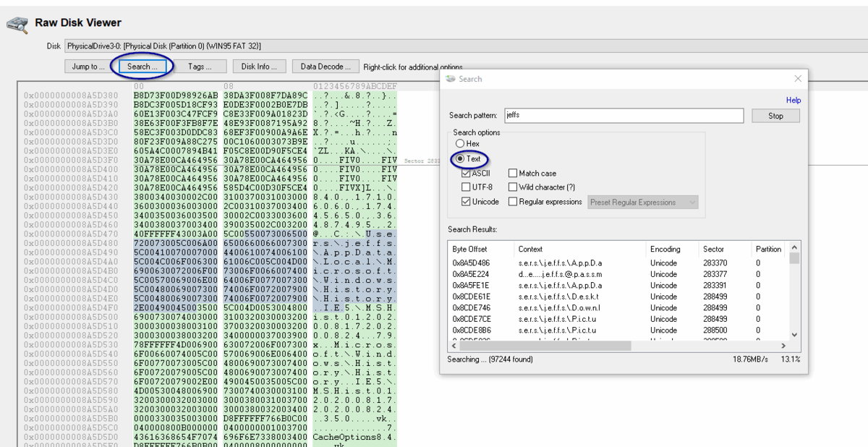This screenshot has width=868, height=447.
Task: Enable the UTF-8 checkbox
Action: click(467, 187)
